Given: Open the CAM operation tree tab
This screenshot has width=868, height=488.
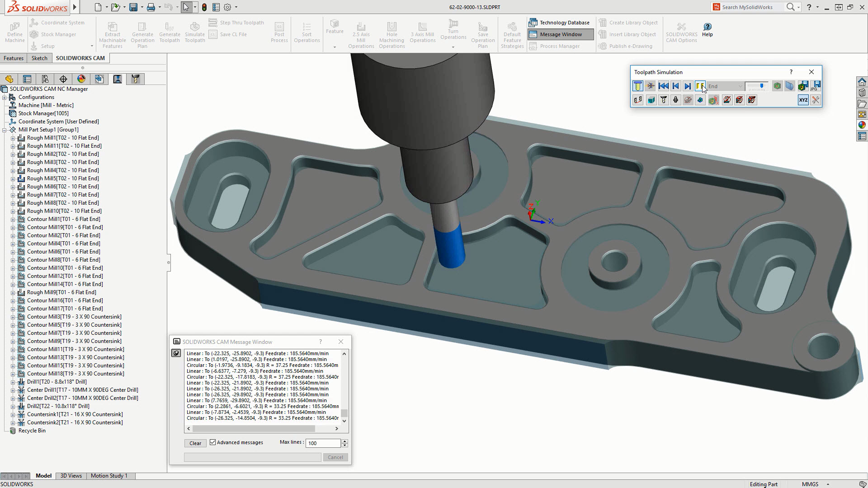Looking at the screenshot, I should click(x=118, y=79).
